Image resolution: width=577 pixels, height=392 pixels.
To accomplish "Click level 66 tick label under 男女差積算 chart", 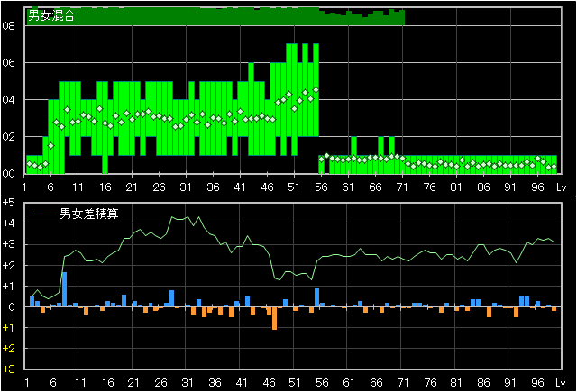I will (x=376, y=383).
